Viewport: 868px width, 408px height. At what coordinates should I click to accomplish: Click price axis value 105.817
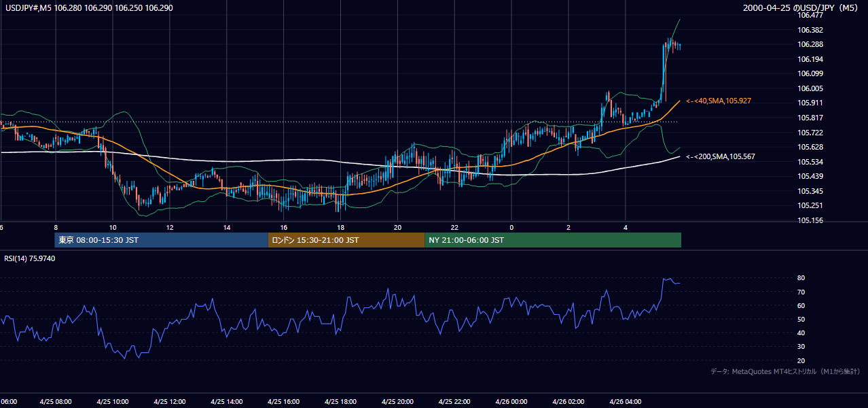810,118
